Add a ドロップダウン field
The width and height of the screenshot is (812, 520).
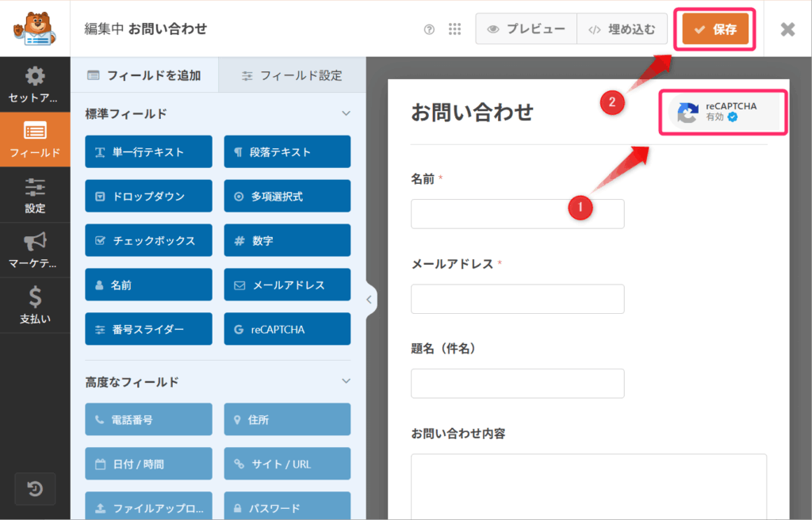[148, 196]
